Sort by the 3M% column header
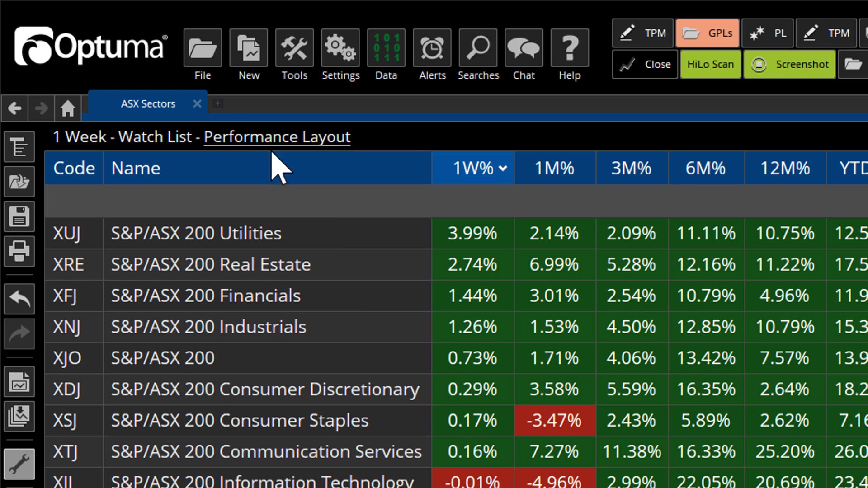Screen dimensions: 868x488 [x=632, y=168]
